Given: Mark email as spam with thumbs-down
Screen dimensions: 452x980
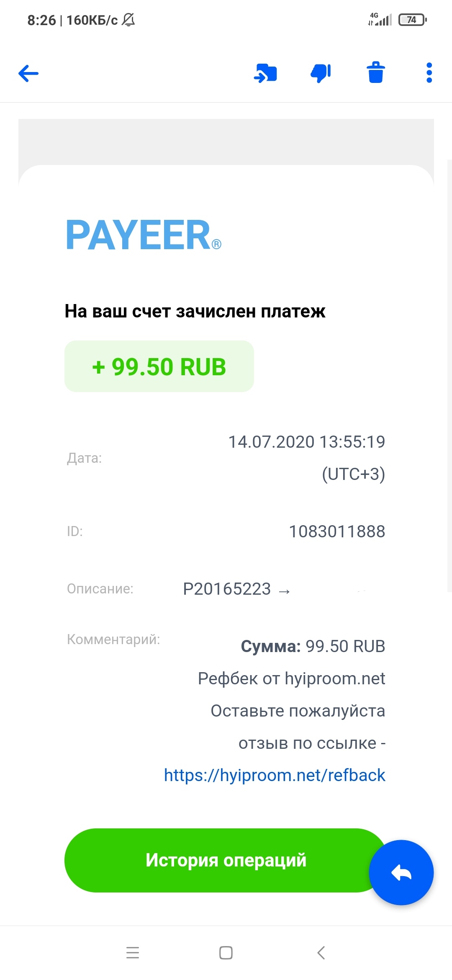Looking at the screenshot, I should click(321, 73).
